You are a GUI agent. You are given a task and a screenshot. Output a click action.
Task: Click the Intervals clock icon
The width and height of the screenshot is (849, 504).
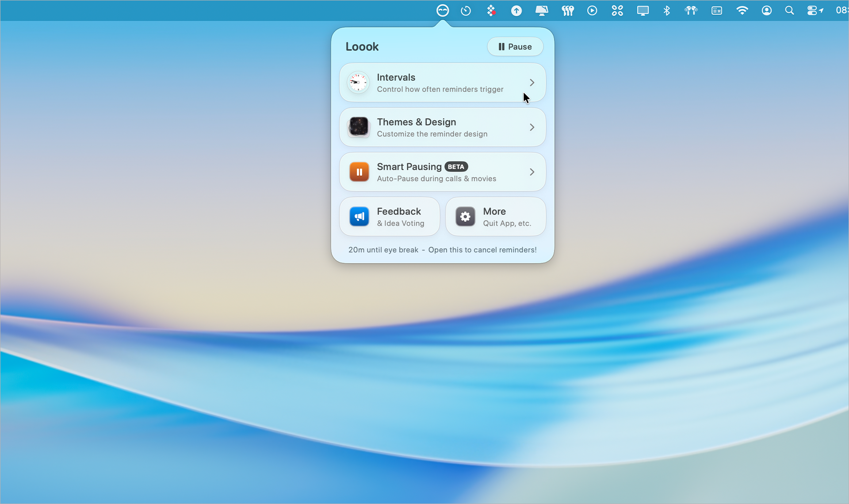click(x=358, y=82)
